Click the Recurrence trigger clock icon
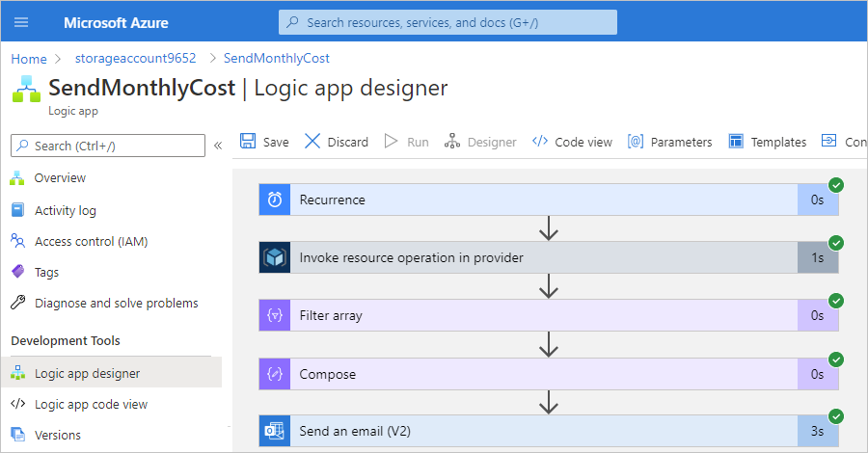Viewport: 868px width, 453px height. coord(275,200)
